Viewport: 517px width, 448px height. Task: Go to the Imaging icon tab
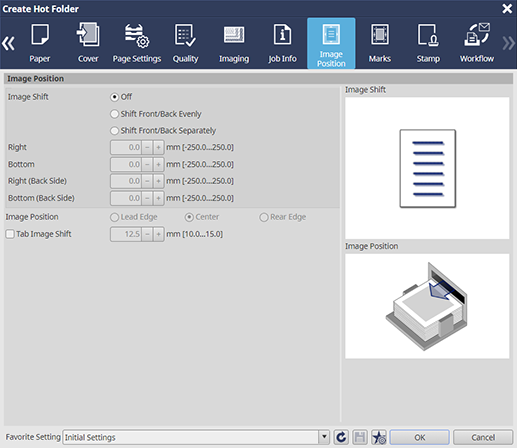pyautogui.click(x=234, y=43)
